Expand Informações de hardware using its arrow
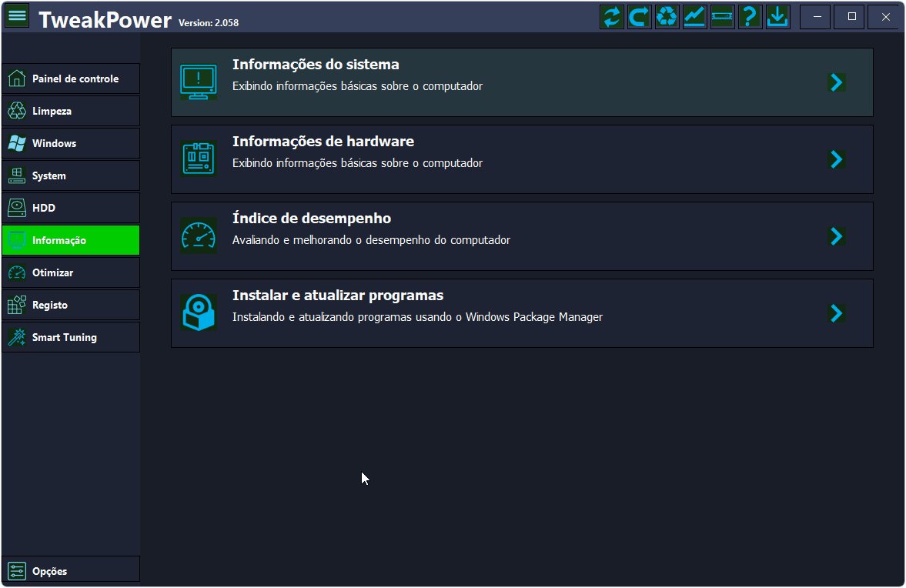This screenshot has height=588, width=906. pos(837,159)
